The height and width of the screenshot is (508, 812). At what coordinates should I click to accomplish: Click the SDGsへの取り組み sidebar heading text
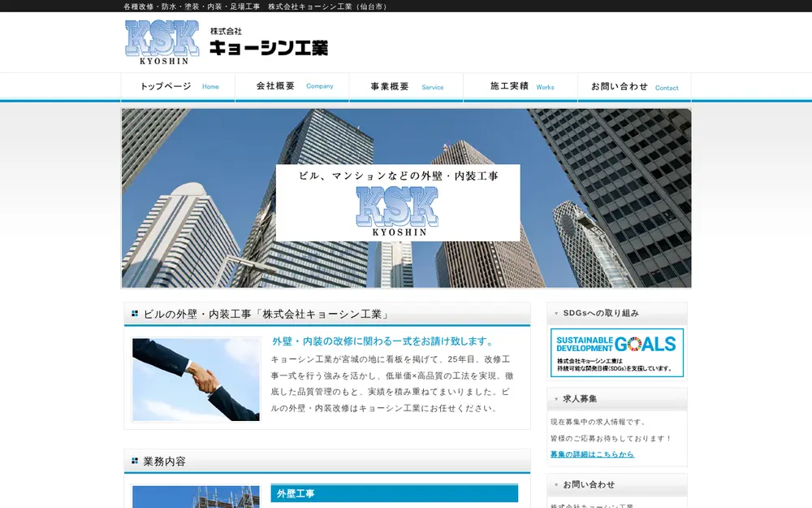601,313
